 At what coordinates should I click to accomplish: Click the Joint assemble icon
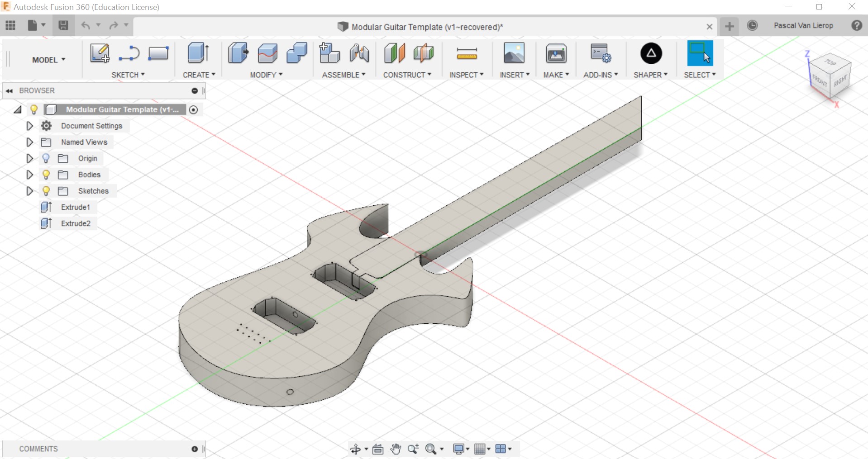point(359,53)
